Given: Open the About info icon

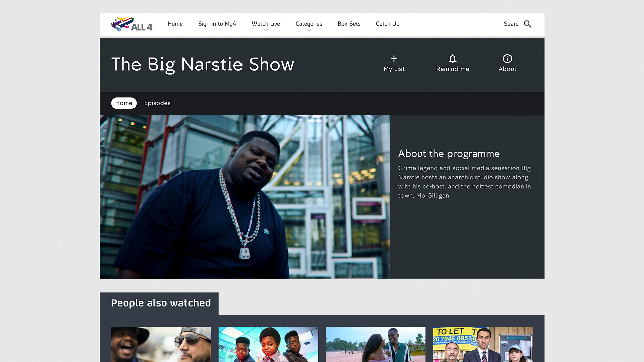Looking at the screenshot, I should pos(507,59).
